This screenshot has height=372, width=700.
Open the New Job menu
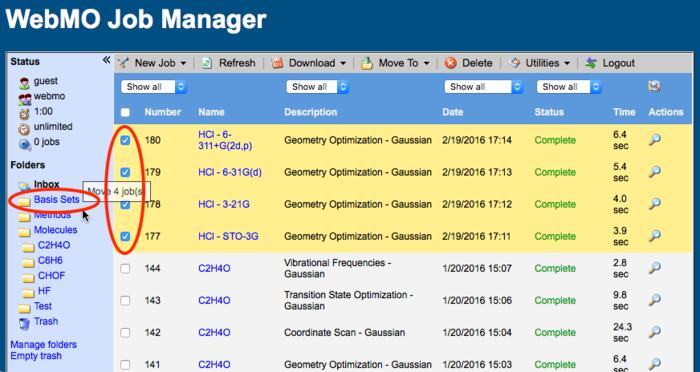(x=152, y=63)
